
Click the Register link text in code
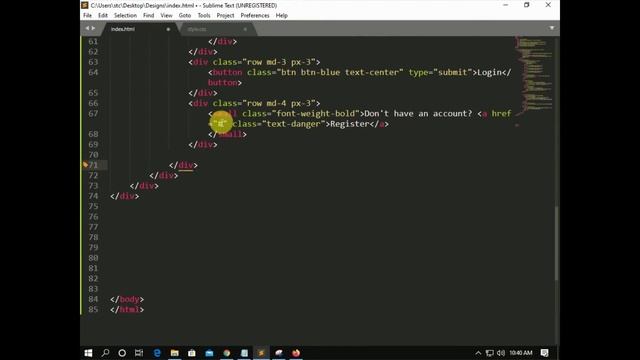pos(349,124)
